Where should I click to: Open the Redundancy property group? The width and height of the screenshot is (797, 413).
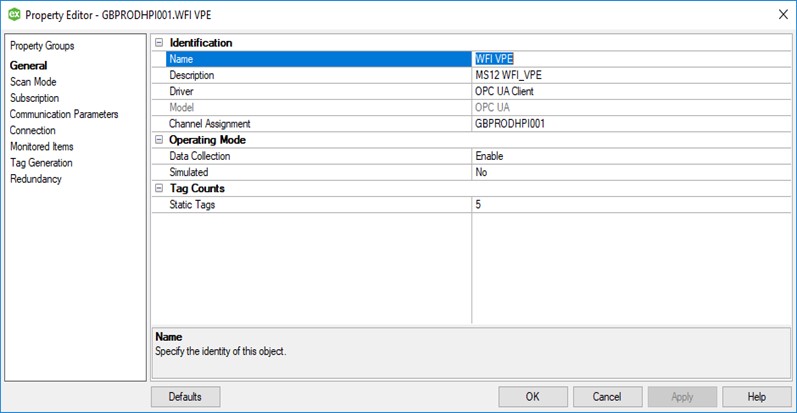pos(36,178)
